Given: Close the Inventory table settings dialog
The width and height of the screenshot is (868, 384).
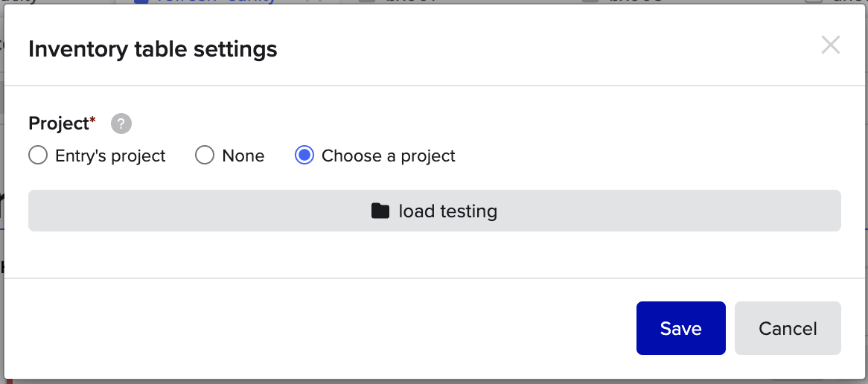Looking at the screenshot, I should click(x=830, y=45).
